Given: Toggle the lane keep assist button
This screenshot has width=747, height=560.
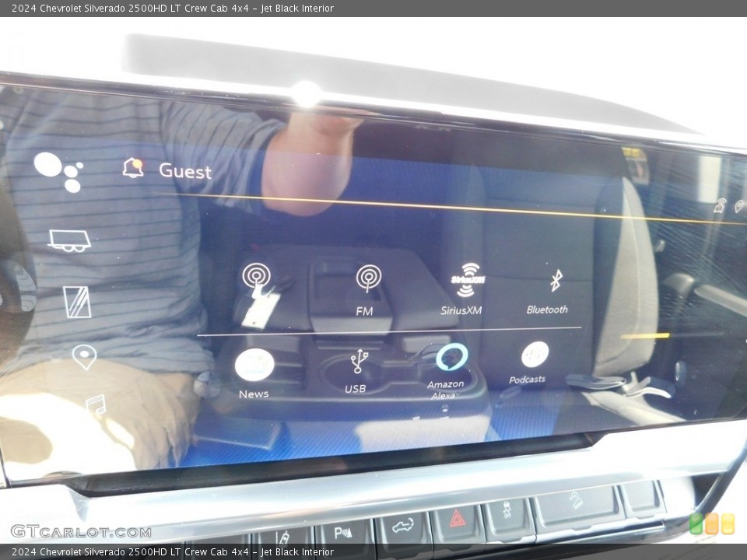Looking at the screenshot, I should [x=282, y=537].
